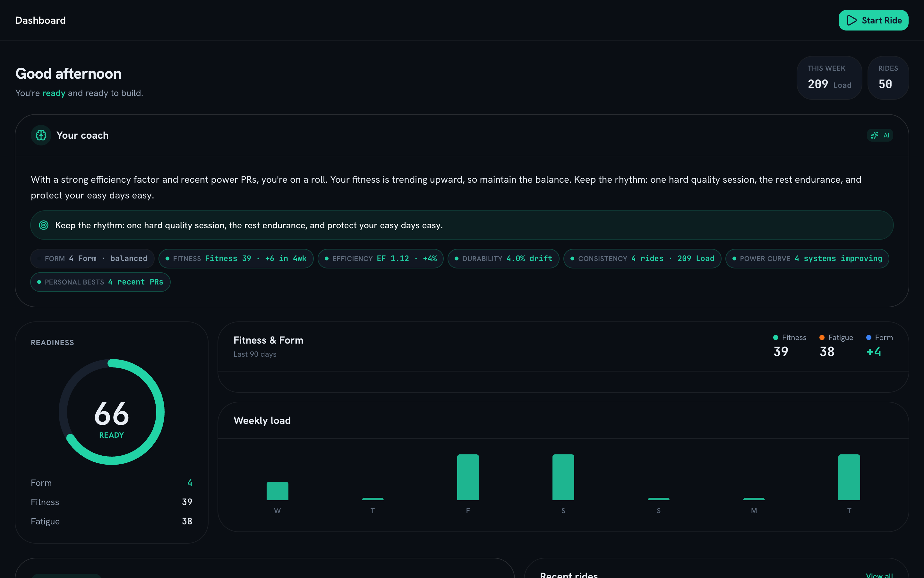Click the Fatigue row value 38 in Readiness
The height and width of the screenshot is (578, 924).
point(187,521)
